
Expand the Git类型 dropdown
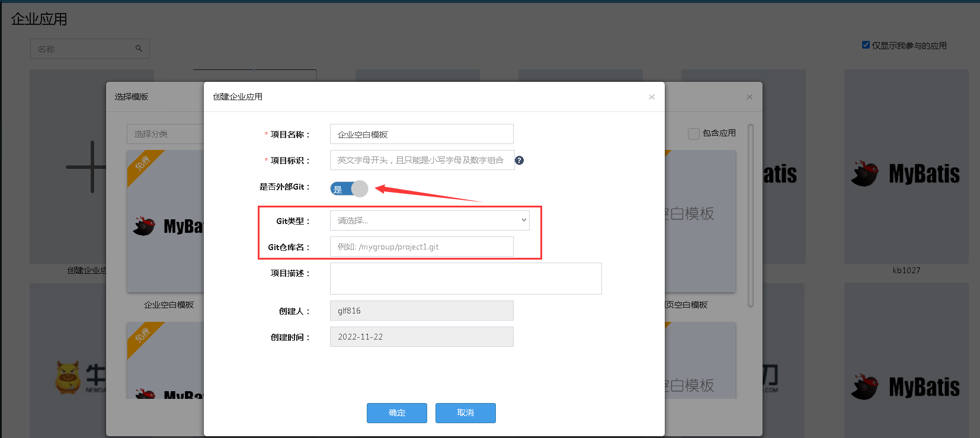[430, 220]
